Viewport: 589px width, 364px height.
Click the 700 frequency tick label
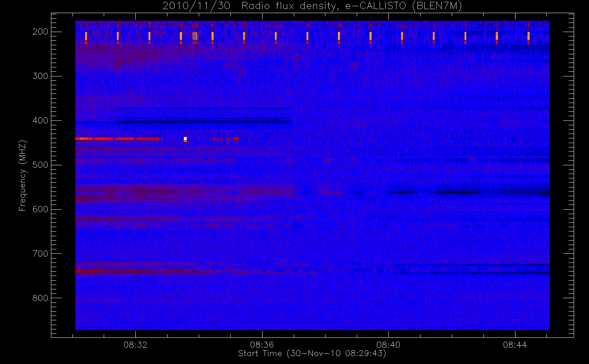pos(40,254)
